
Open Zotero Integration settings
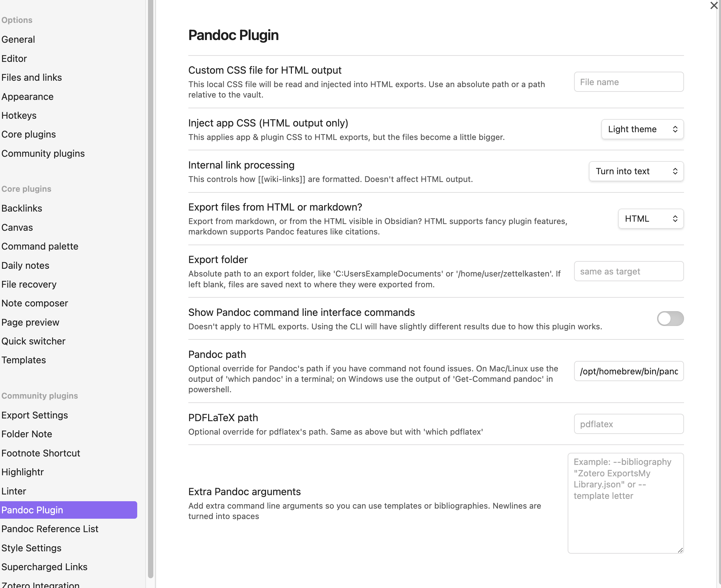[40, 585]
